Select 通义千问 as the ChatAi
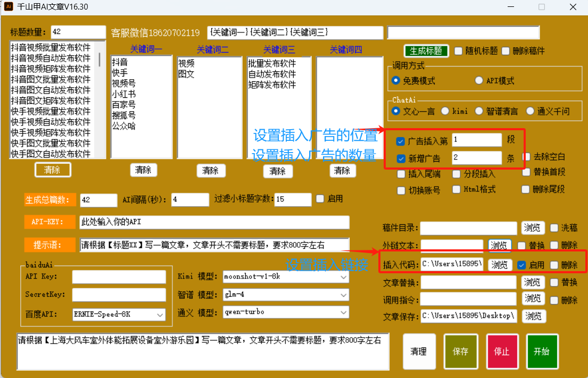 530,111
